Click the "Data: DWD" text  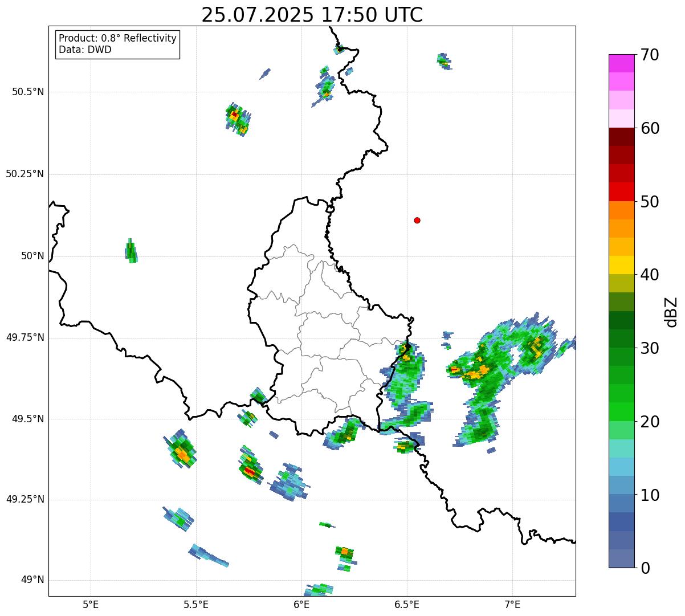coord(85,50)
